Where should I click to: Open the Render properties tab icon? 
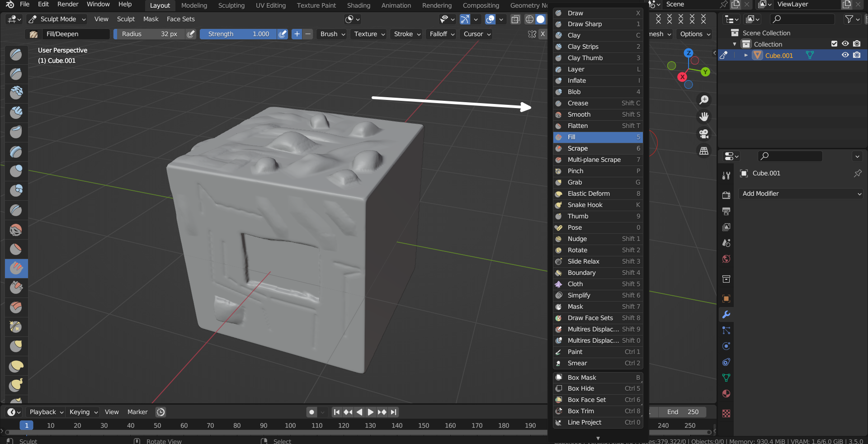726,195
